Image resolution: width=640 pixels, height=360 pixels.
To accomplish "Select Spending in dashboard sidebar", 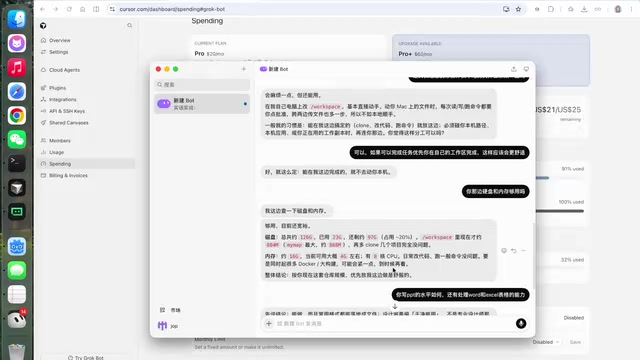I will coord(87,164).
